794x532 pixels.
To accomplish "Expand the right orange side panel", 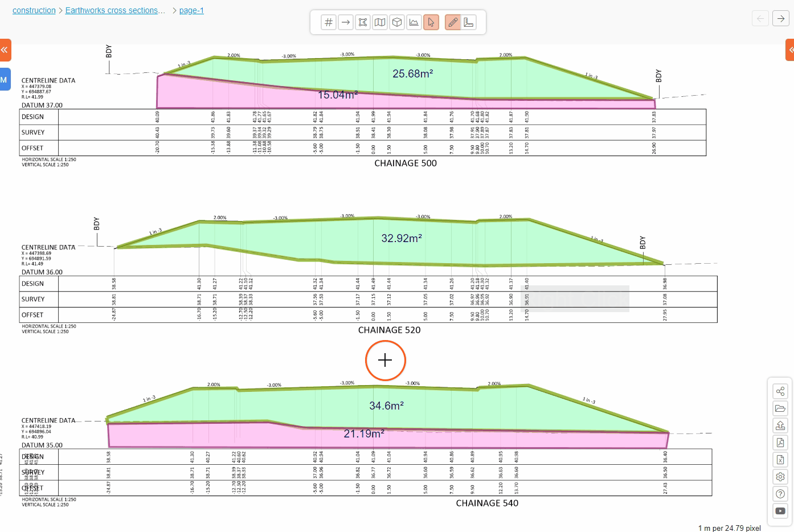I will pyautogui.click(x=790, y=50).
